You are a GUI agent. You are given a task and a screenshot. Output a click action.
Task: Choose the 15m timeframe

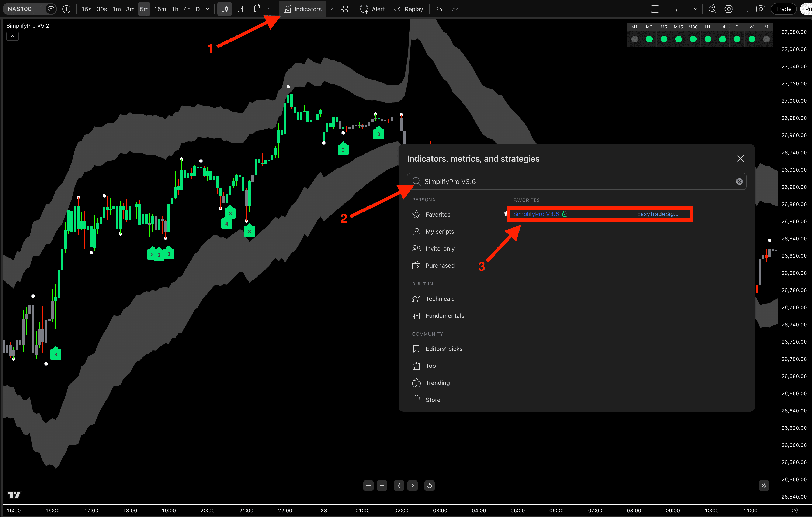[x=160, y=9]
